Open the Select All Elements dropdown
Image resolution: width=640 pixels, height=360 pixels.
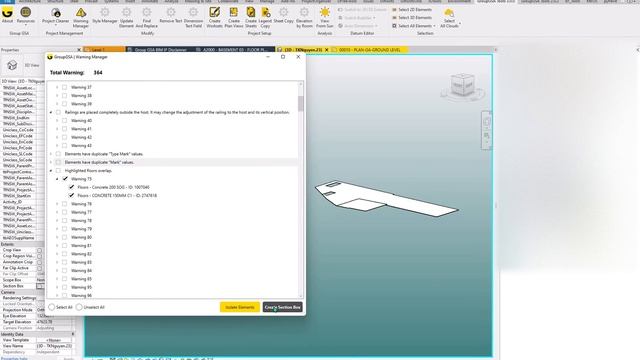click(x=413, y=26)
